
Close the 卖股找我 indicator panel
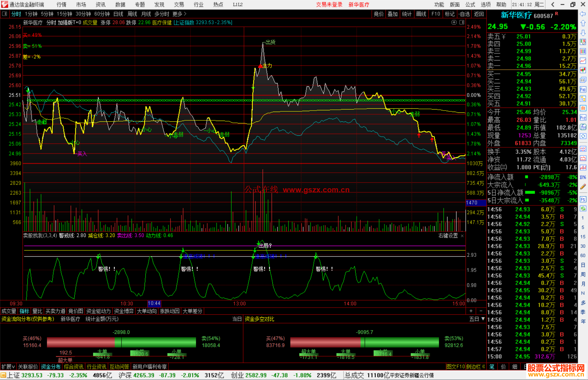pyautogui.click(x=462, y=236)
